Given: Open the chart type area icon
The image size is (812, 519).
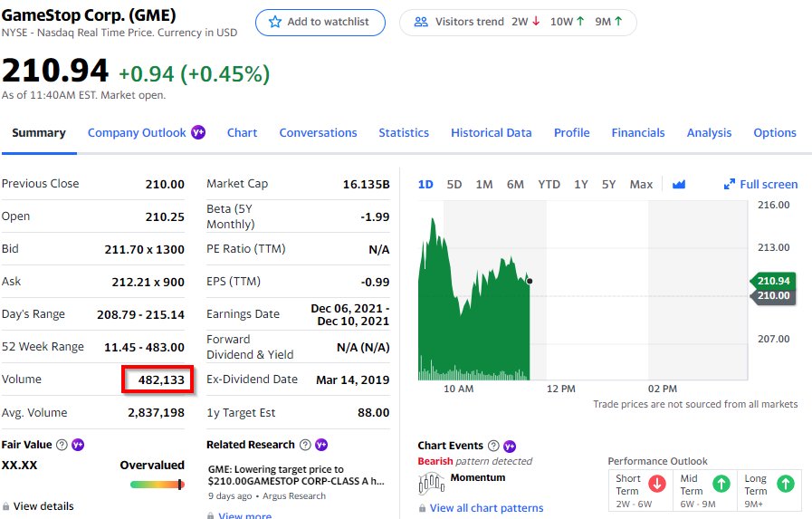Looking at the screenshot, I should click(x=678, y=185).
